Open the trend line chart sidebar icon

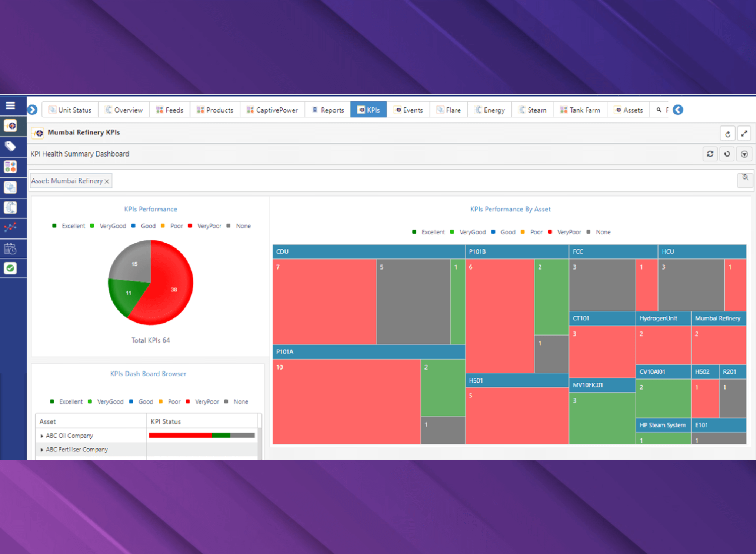(10, 228)
